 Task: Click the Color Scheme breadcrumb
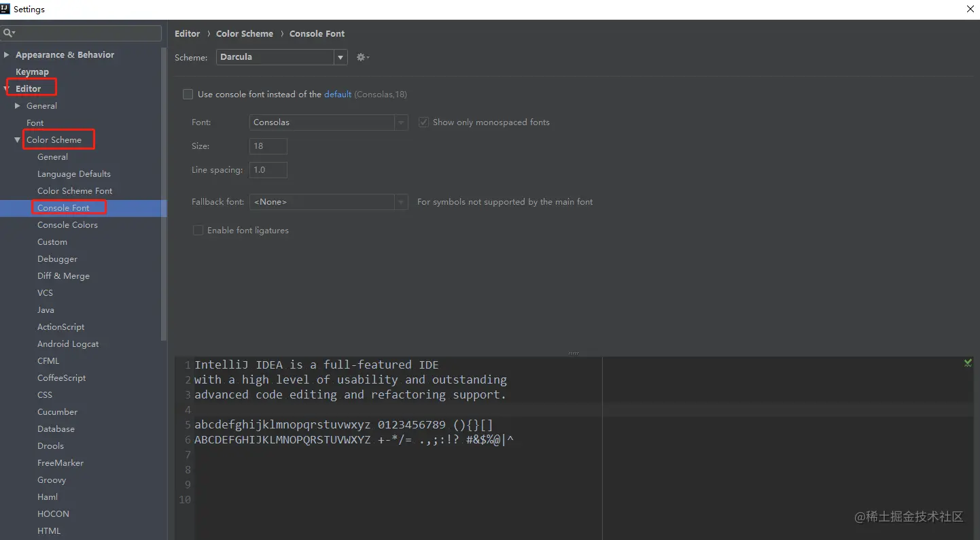pyautogui.click(x=245, y=33)
